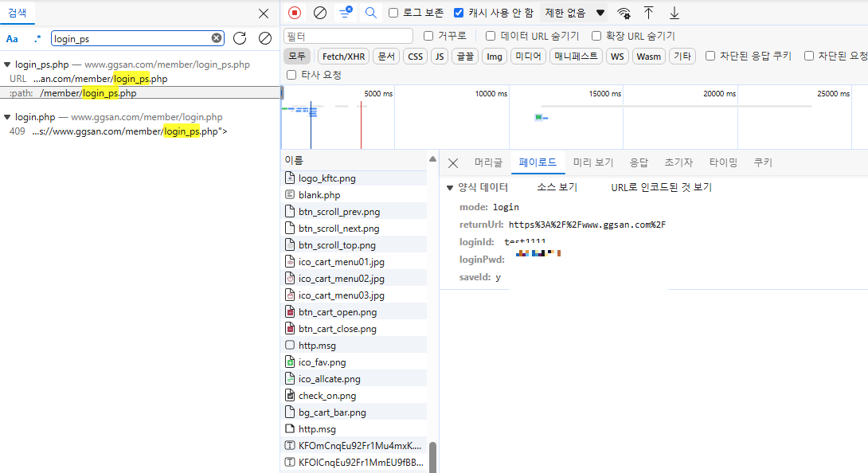Switch to the 응답 tab

coord(639,162)
